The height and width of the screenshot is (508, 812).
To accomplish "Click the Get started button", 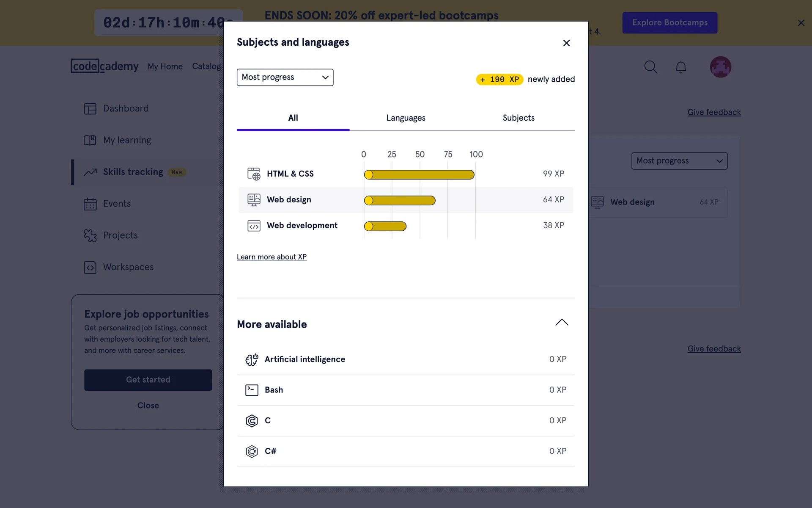I will [x=148, y=380].
